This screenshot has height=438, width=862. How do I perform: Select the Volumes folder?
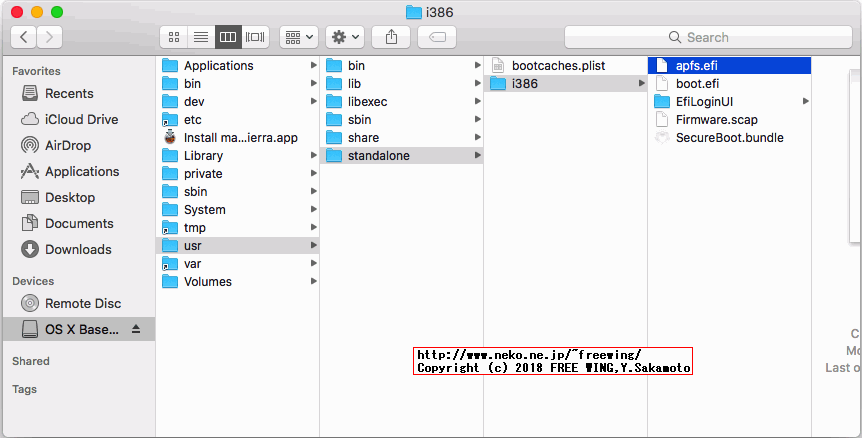click(237, 282)
